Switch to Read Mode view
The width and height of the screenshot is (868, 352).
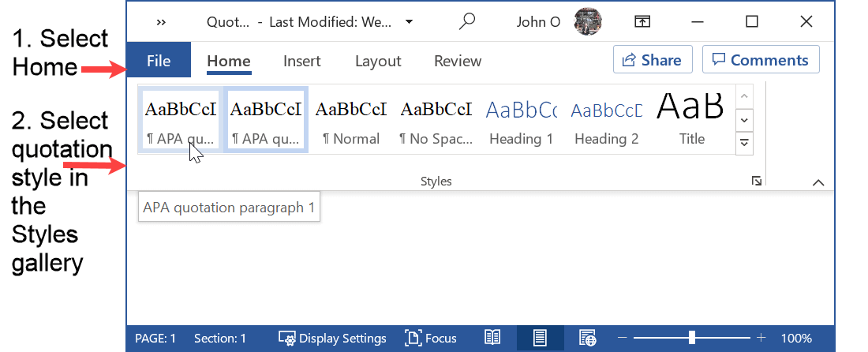click(492, 338)
